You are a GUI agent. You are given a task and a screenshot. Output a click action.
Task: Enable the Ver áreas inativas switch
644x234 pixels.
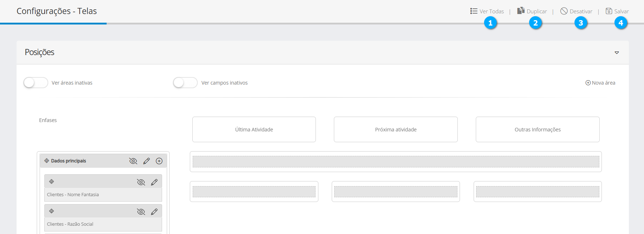point(36,83)
